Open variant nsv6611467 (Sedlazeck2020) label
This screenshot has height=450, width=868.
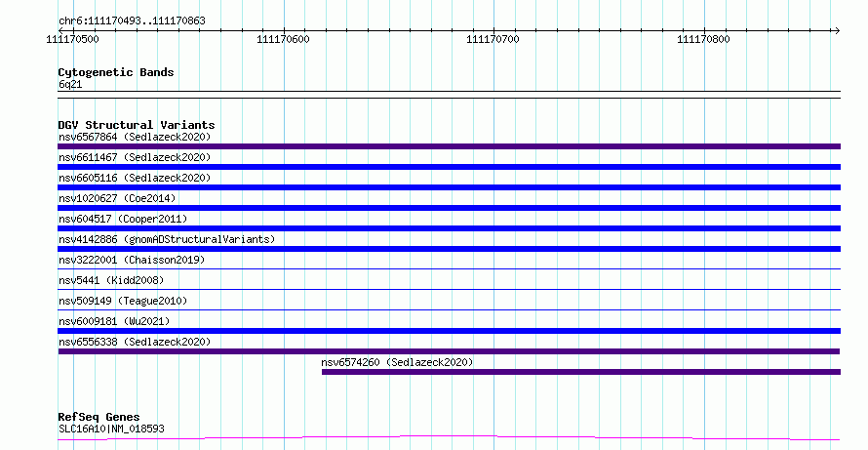pos(135,157)
